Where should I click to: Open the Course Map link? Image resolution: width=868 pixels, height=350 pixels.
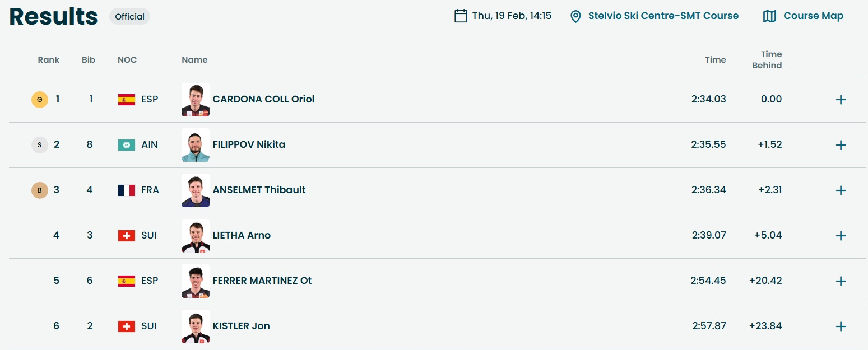click(x=813, y=16)
